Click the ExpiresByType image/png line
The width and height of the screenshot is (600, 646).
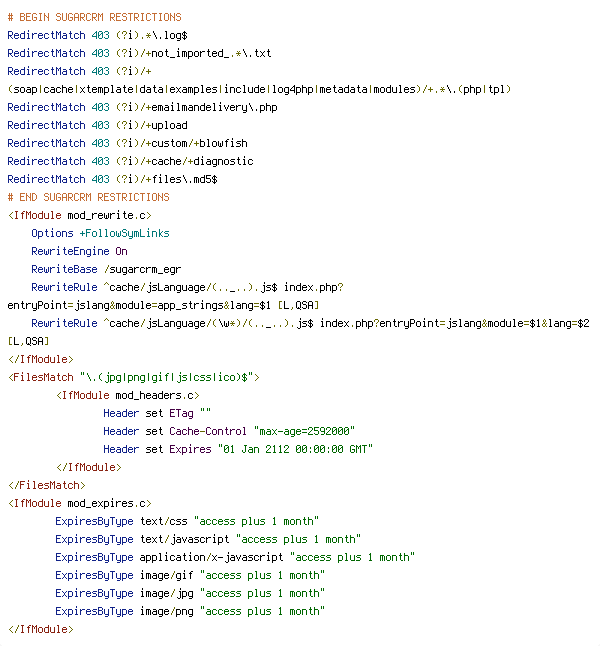tap(190, 611)
